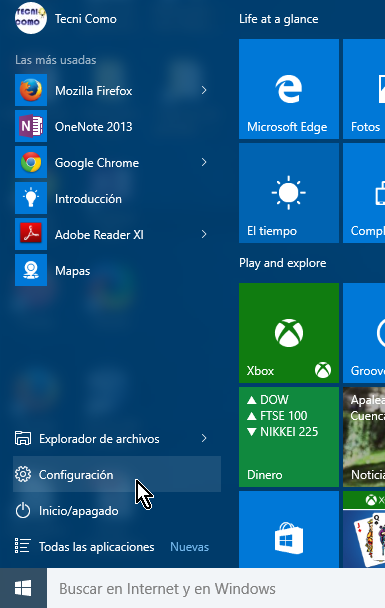Screen dimensions: 385x608
Task: Open the Xbox tile
Action: click(289, 333)
